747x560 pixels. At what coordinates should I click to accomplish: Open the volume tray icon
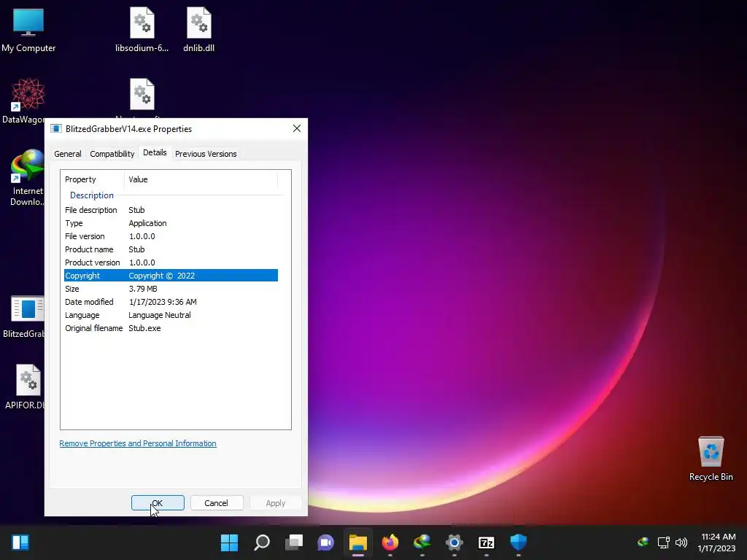(681, 542)
